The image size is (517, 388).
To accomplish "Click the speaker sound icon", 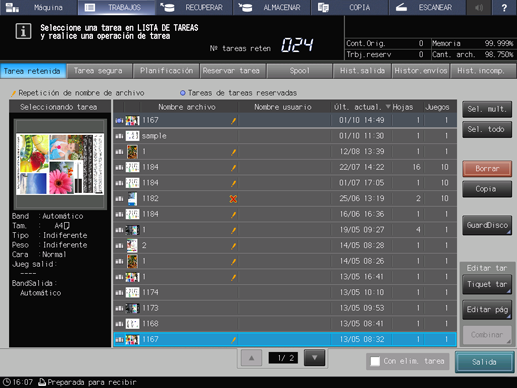I will (x=479, y=7).
